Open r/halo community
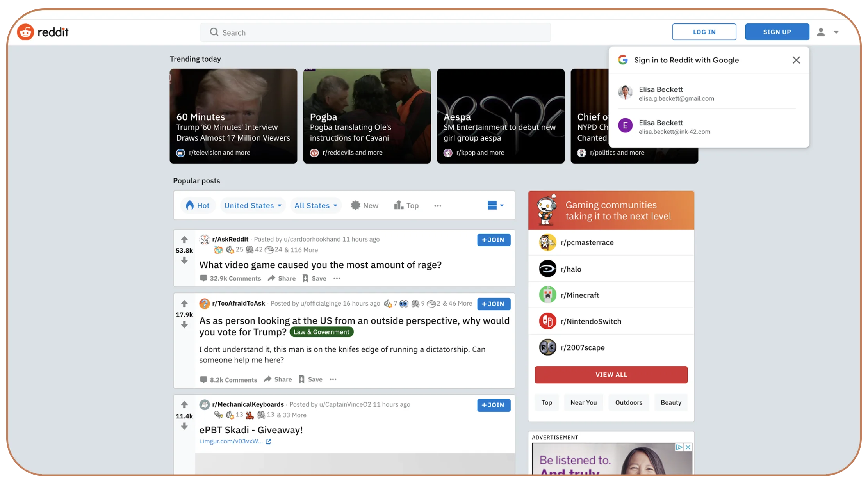The height and width of the screenshot is (484, 868). pos(611,269)
